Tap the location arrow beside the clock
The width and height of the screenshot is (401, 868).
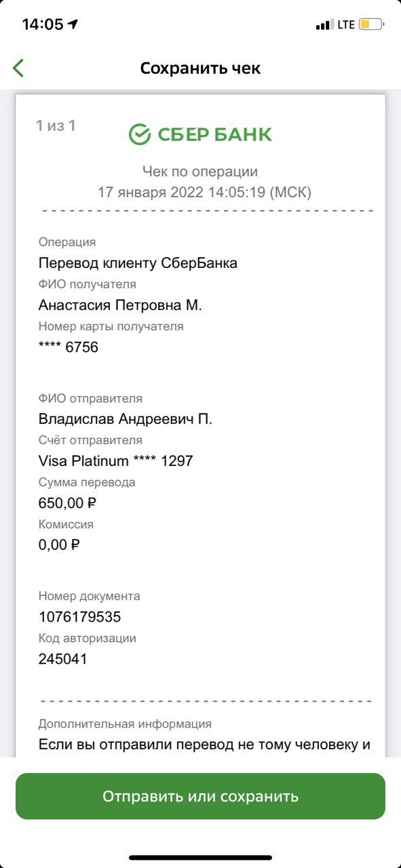tap(73, 24)
